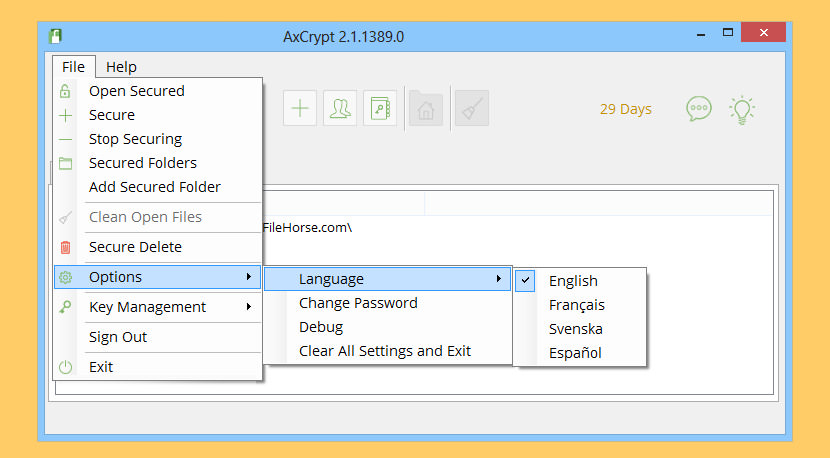Expand the Language submenu arrow

click(x=499, y=279)
